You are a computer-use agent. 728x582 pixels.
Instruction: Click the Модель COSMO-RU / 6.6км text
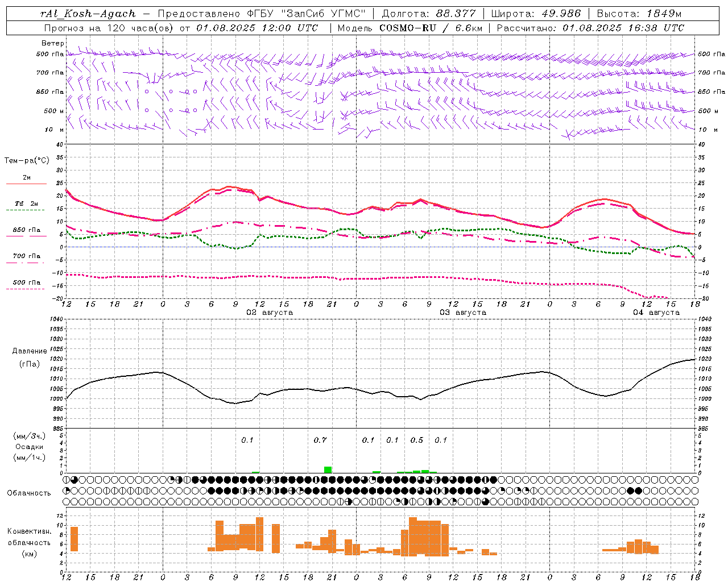point(410,28)
